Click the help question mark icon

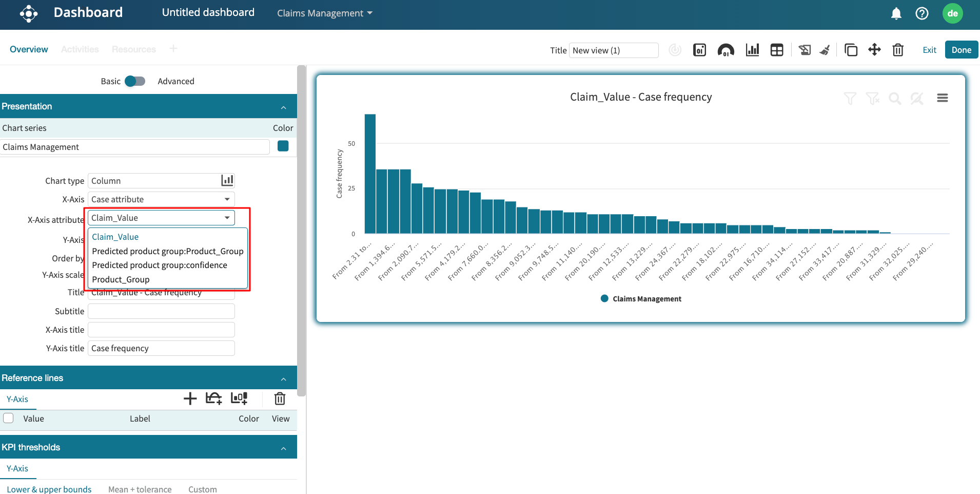922,13
